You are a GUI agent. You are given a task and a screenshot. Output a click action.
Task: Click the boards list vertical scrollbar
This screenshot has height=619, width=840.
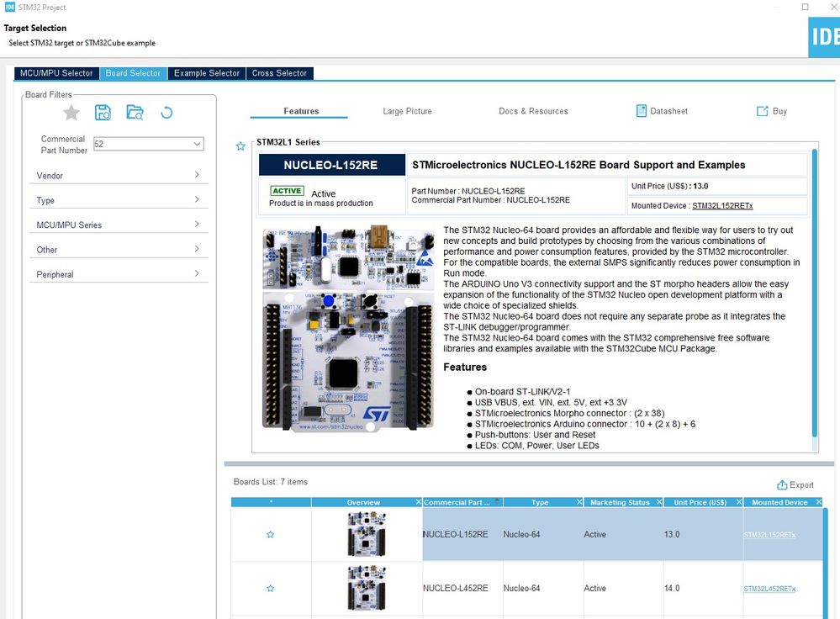[826, 563]
